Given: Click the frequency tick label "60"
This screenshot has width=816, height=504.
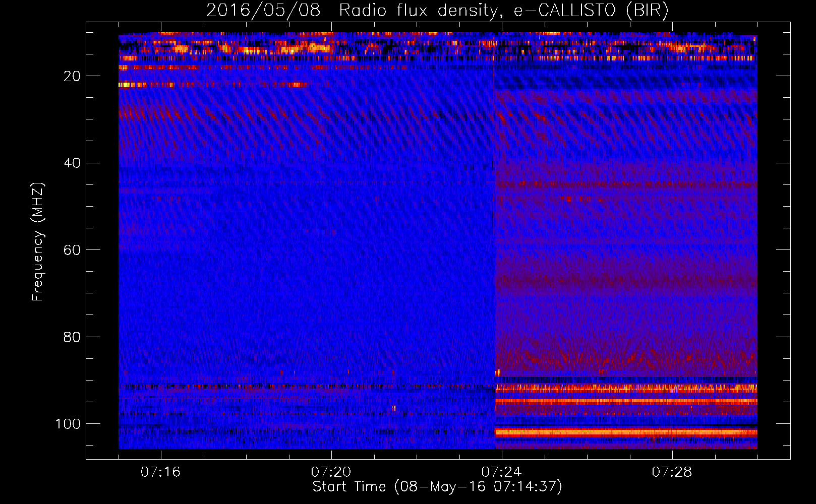Looking at the screenshot, I should (x=72, y=250).
